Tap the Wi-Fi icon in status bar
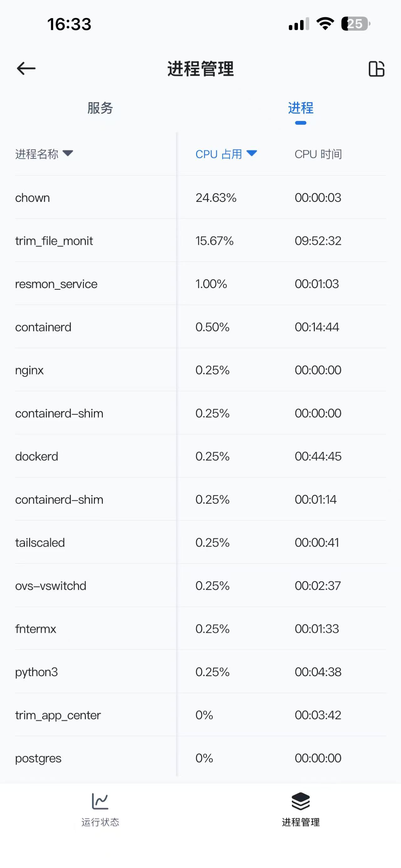 click(x=325, y=24)
